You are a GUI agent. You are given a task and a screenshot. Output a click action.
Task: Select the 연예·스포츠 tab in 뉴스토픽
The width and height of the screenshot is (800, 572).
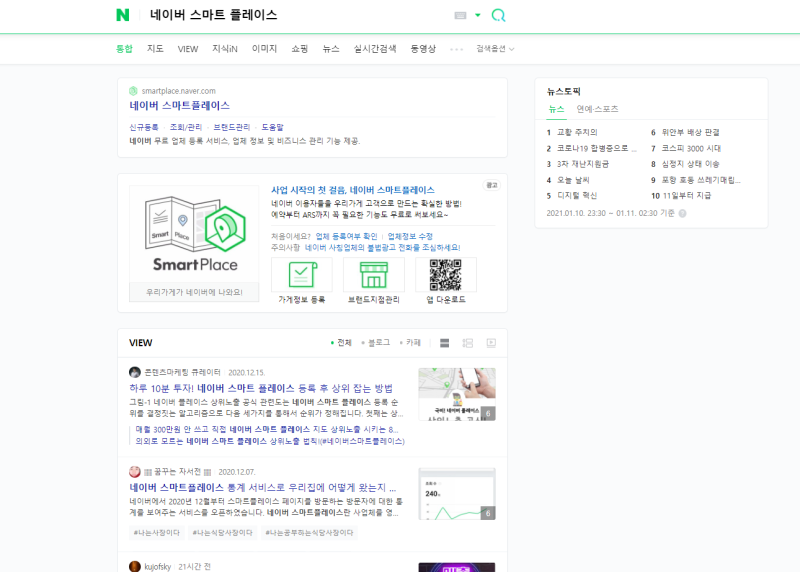(x=597, y=109)
